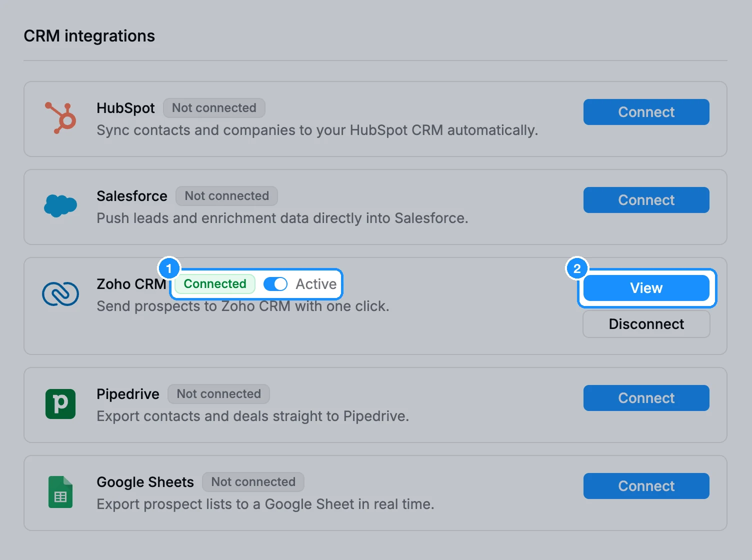Disconnect the Zoho CRM integration
Image resolution: width=752 pixels, height=560 pixels.
click(x=646, y=324)
